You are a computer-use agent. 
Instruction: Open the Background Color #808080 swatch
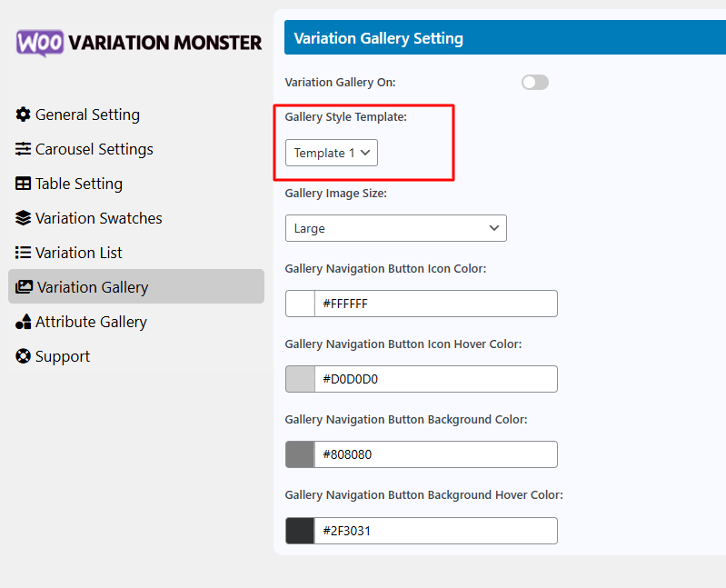[x=300, y=454]
